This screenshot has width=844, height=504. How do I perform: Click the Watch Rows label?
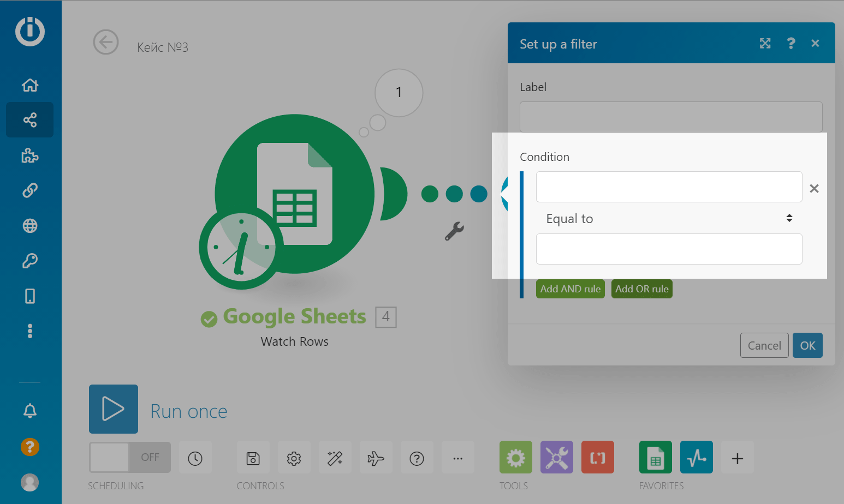tap(295, 341)
